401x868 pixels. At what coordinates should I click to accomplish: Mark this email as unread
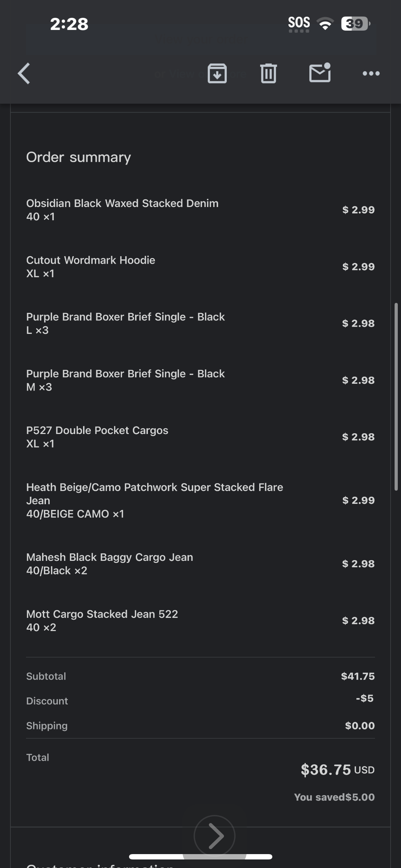click(x=320, y=73)
